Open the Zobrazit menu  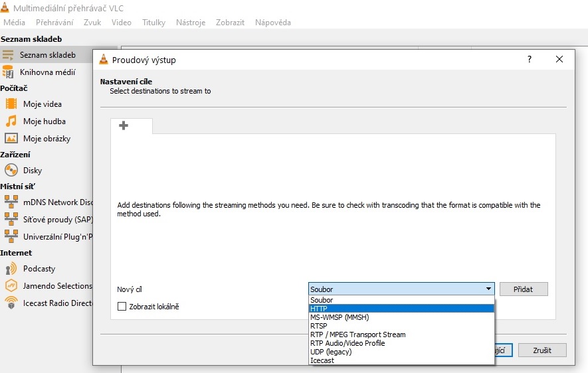(230, 23)
